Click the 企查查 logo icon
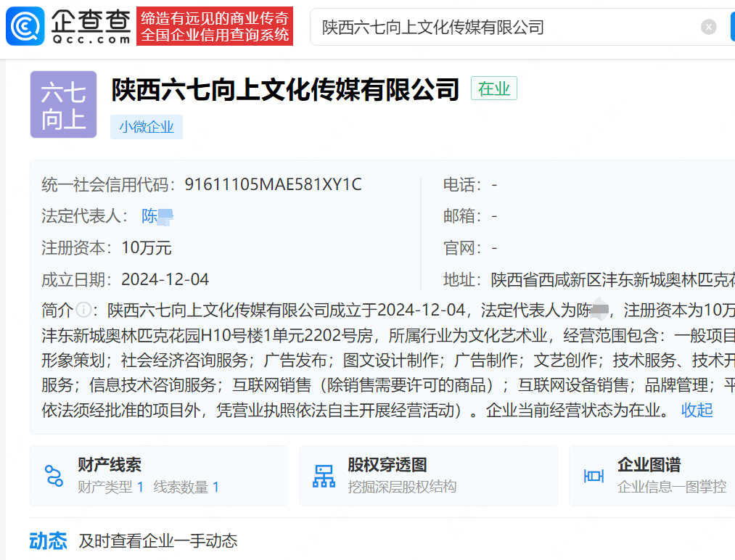Image resolution: width=735 pixels, height=560 pixels. 25,27
